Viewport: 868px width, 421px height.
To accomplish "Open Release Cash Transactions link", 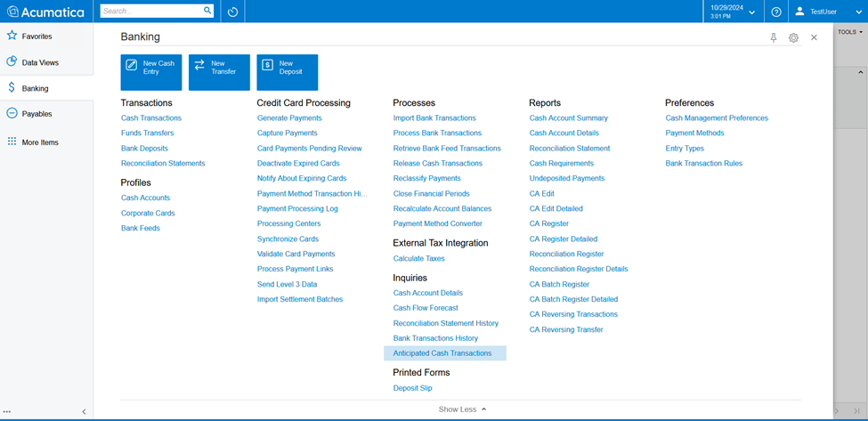I will 438,163.
